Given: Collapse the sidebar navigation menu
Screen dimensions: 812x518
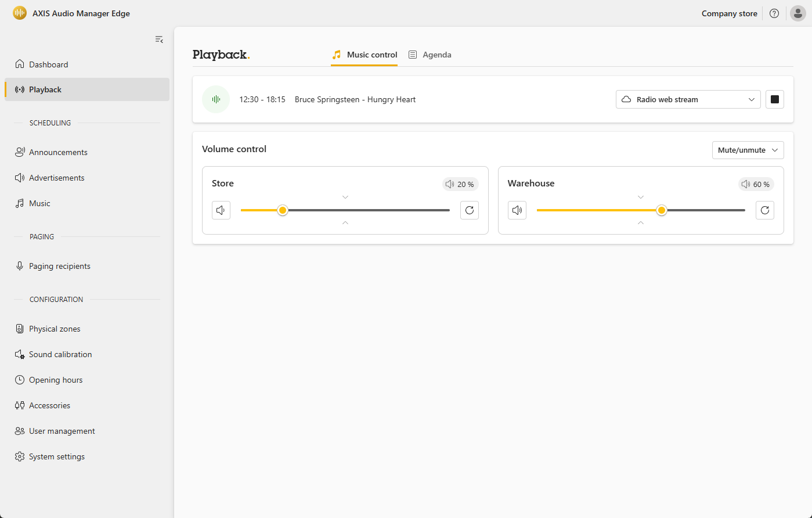Looking at the screenshot, I should point(159,39).
